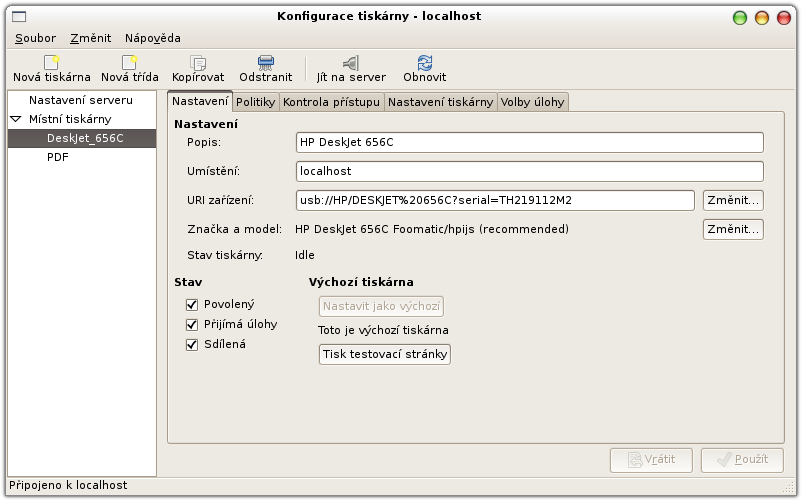The image size is (802, 501).
Task: Click the window resize grip at corner
Action: pyautogui.click(x=788, y=486)
